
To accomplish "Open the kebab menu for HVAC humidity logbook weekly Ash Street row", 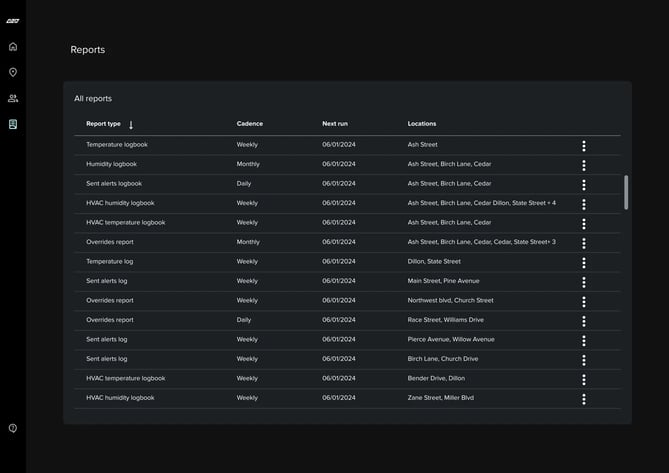I will coord(584,204).
